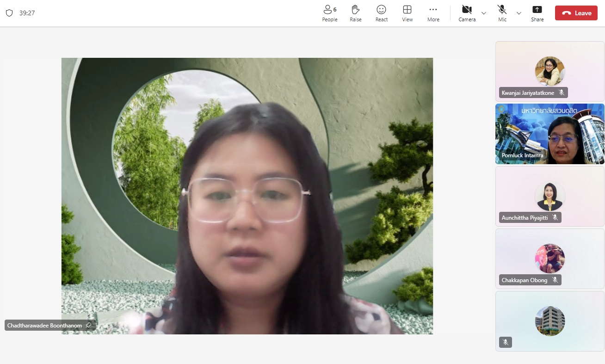Share your screen content
605x364 pixels.
click(537, 13)
